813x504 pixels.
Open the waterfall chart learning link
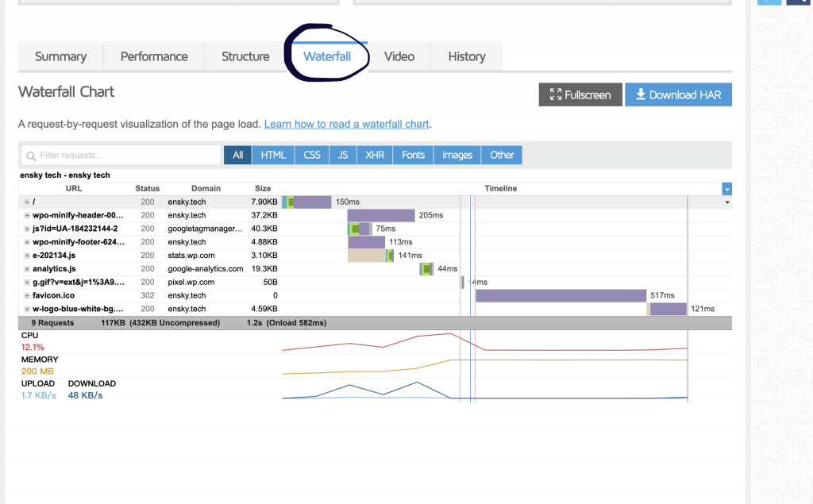point(346,125)
